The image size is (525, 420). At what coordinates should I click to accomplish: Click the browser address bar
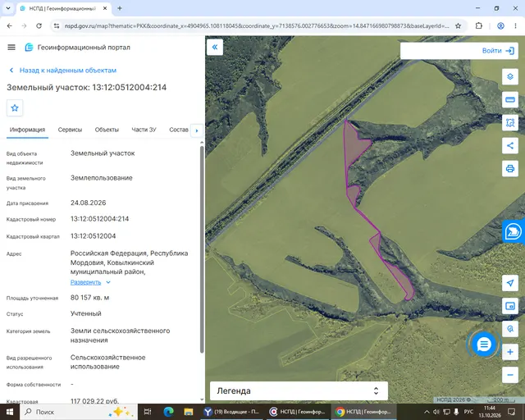click(256, 25)
